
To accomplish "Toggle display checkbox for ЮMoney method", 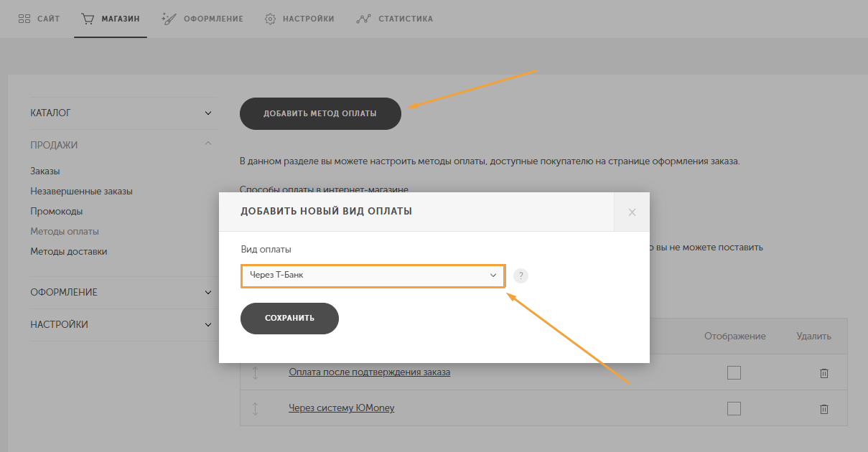I will [x=734, y=408].
